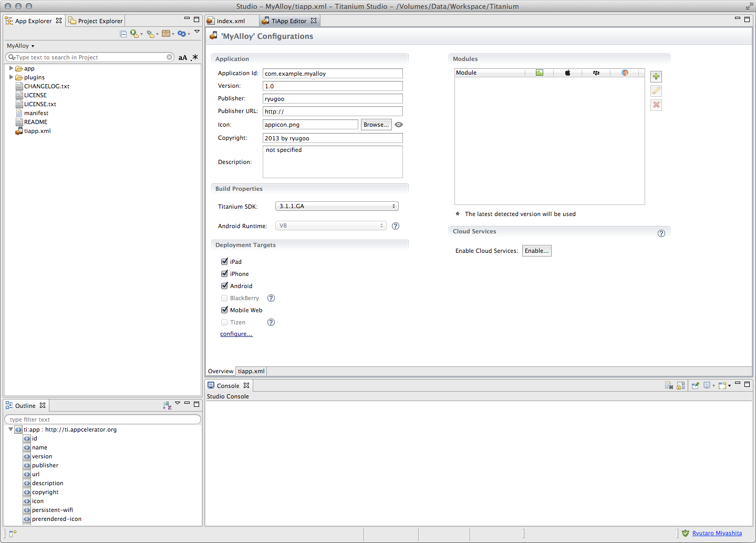This screenshot has height=543, width=756.
Task: Click sort alphabetically icon in Outline
Action: tap(167, 405)
